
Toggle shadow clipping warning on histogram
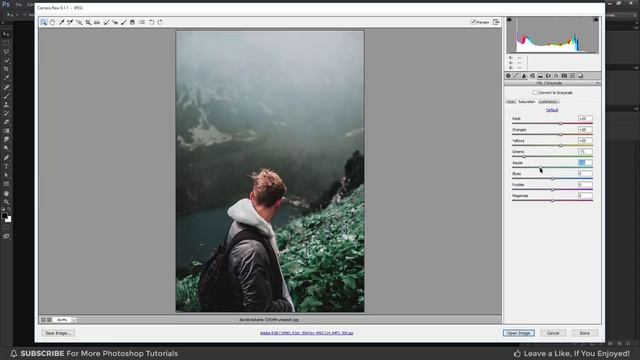[x=509, y=19]
